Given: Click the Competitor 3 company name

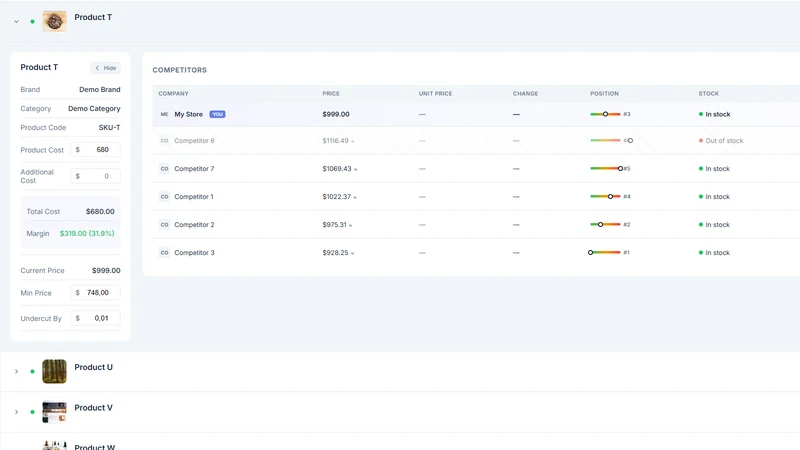Looking at the screenshot, I should (194, 253).
